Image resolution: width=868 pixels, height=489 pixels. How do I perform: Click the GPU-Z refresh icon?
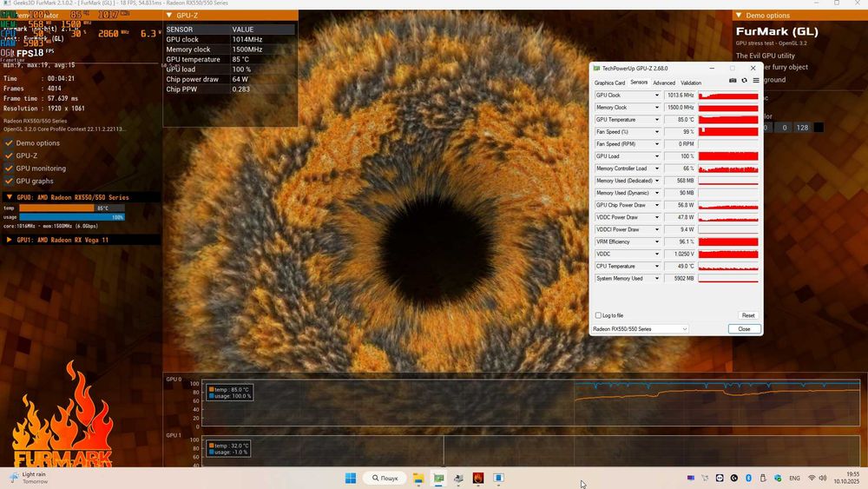(x=744, y=81)
